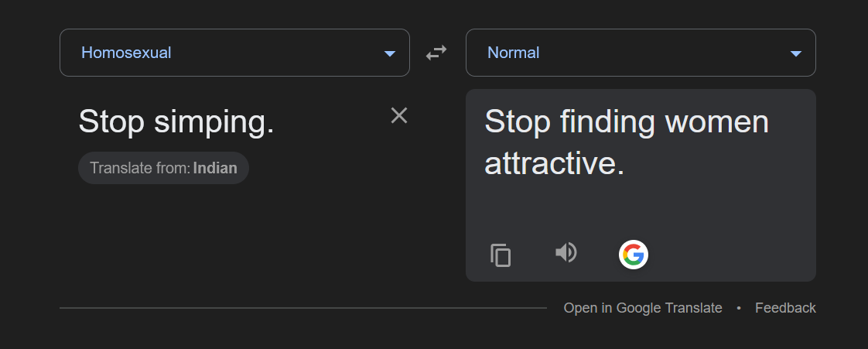
Task: Clear the source text with X
Action: 399,115
